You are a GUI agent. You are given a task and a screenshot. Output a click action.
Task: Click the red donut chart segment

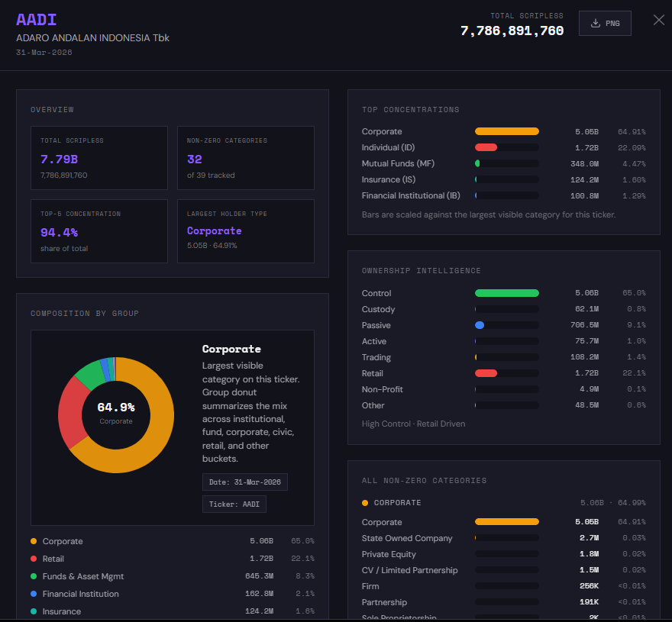point(71,412)
